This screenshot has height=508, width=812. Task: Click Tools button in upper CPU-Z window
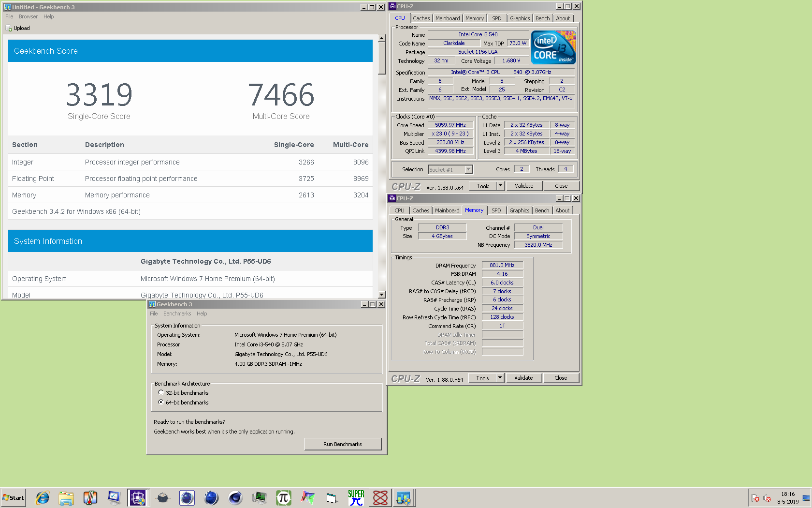tap(483, 186)
